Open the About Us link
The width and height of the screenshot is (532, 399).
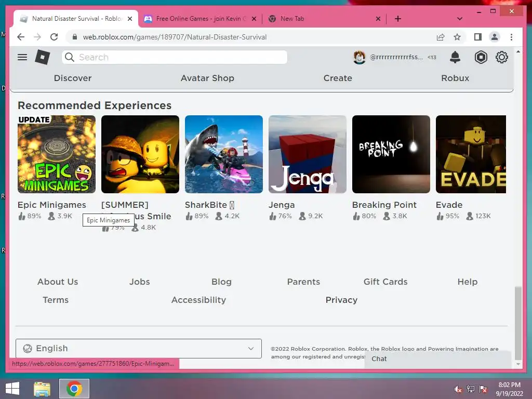tap(58, 282)
